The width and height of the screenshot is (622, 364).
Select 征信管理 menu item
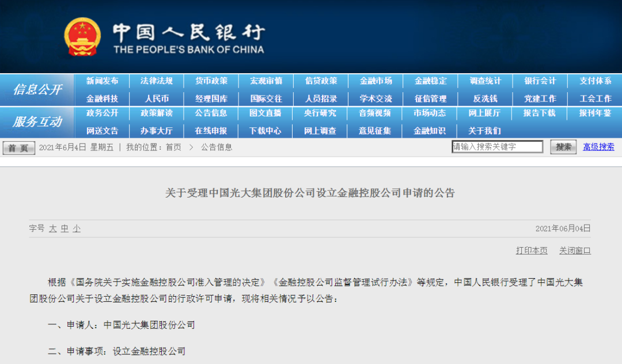[430, 98]
